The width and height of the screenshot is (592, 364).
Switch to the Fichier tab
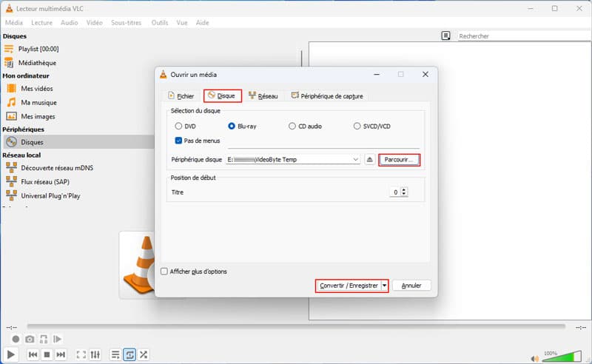(181, 96)
